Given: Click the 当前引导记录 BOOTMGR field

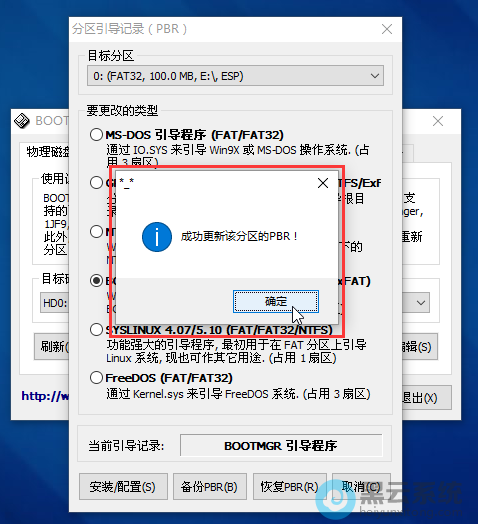Looking at the screenshot, I should (281, 445).
